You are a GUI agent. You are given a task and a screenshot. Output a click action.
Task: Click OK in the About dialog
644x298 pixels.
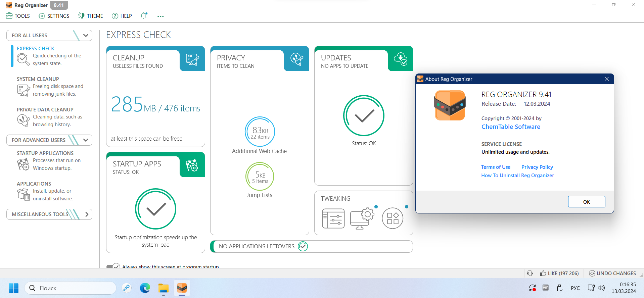coord(587,202)
